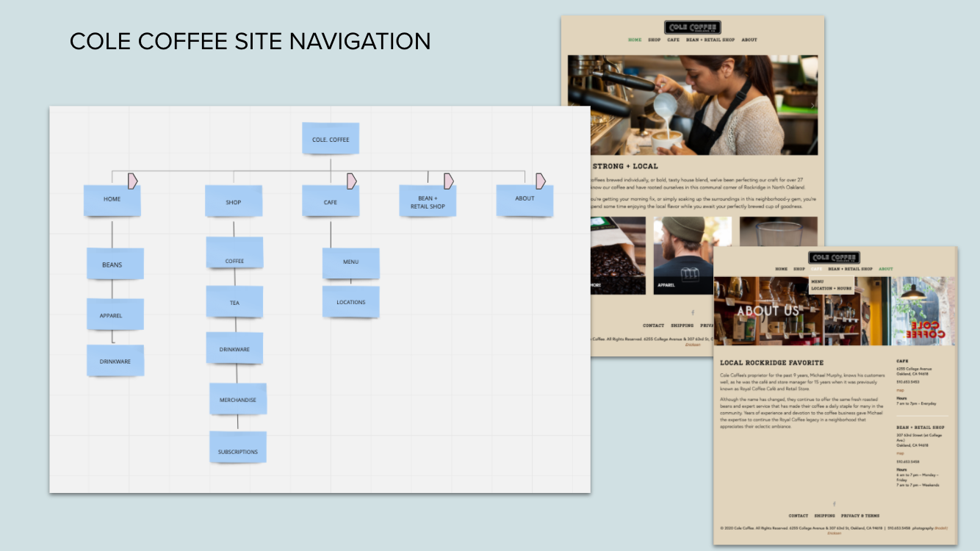This screenshot has height=551, width=980.
Task: Click the COLE COFFEE SITE NAVIGATION slide title
Action: [x=250, y=41]
